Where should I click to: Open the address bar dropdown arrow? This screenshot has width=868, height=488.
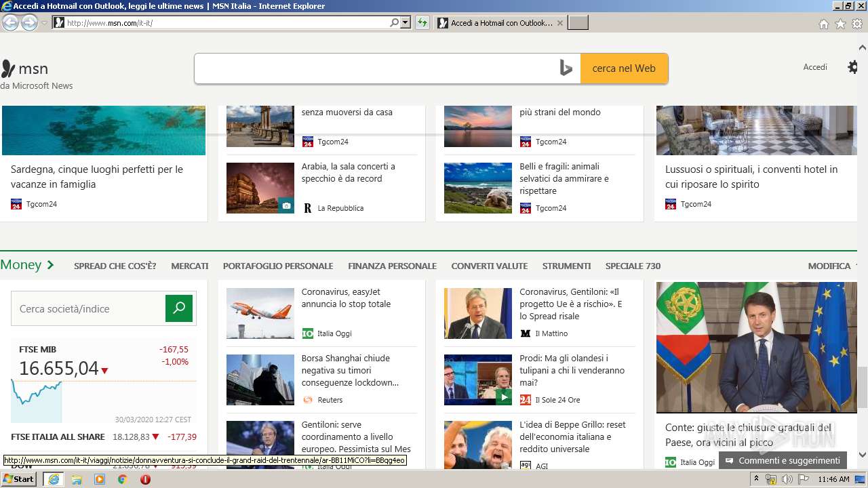pyautogui.click(x=406, y=22)
